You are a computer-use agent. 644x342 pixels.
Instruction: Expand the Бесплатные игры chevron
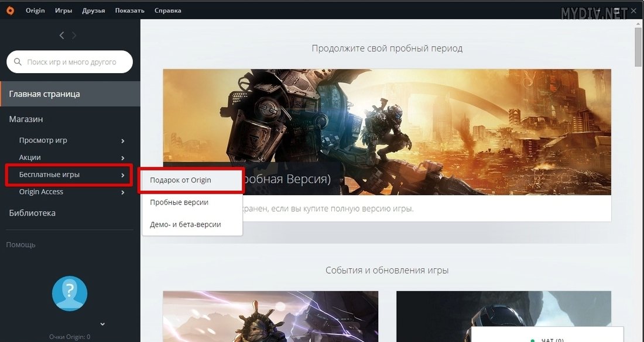[x=123, y=175]
